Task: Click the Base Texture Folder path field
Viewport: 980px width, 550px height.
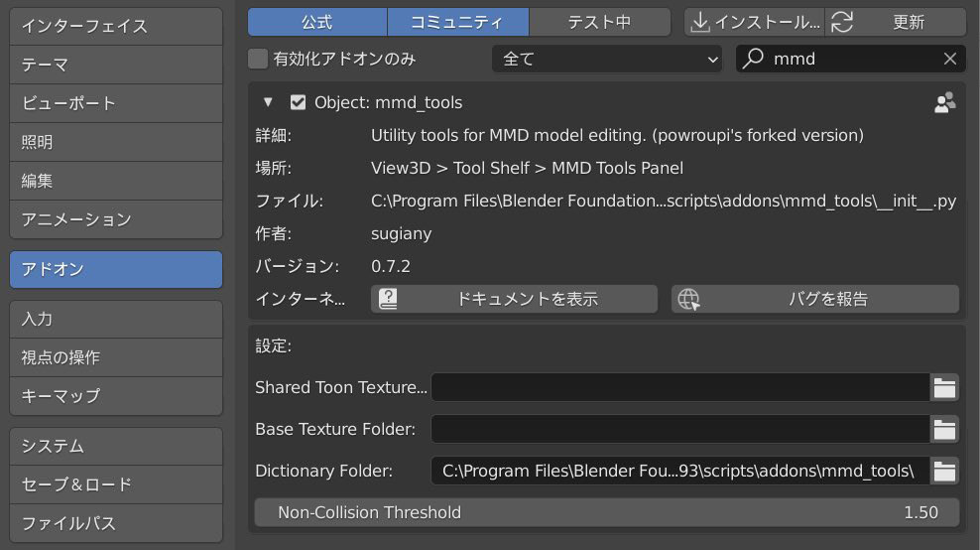Action: click(680, 429)
